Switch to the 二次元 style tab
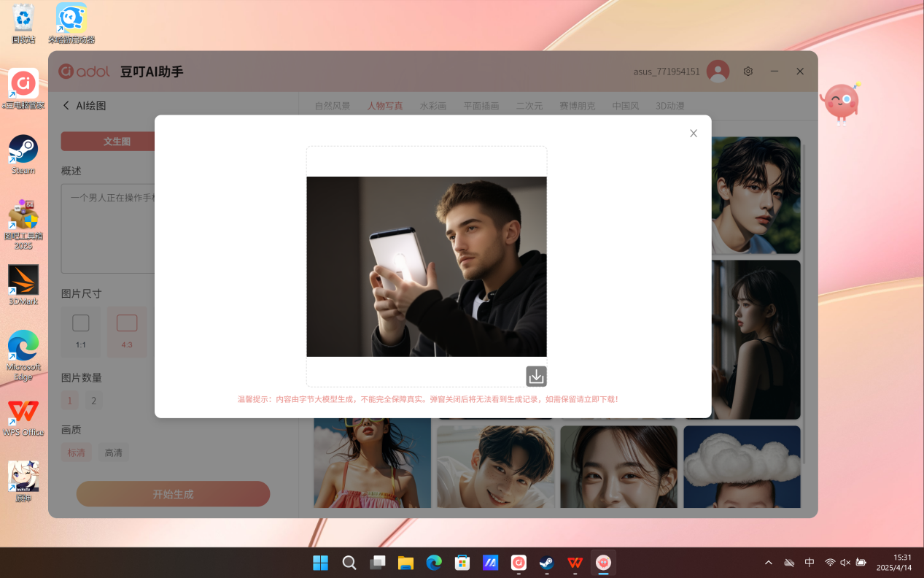 tap(529, 106)
